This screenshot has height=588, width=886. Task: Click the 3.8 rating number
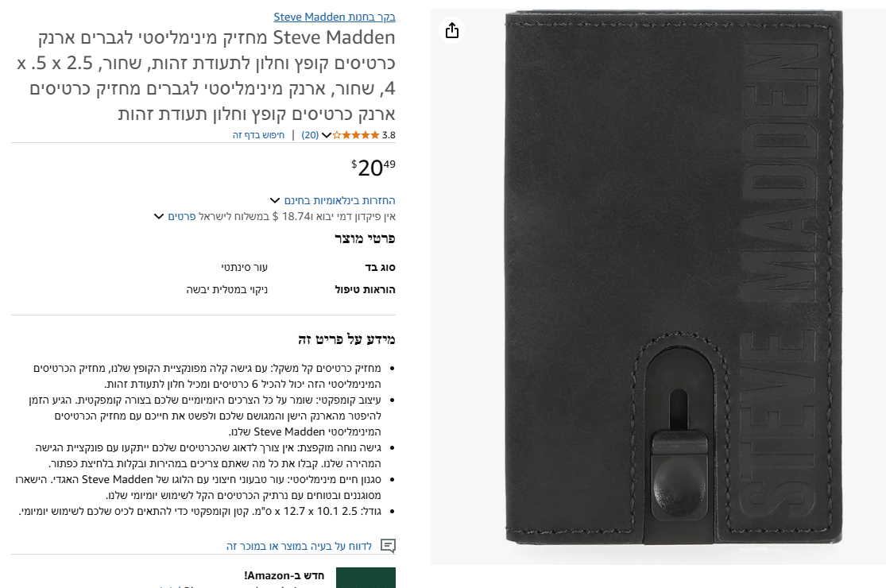[x=389, y=135]
